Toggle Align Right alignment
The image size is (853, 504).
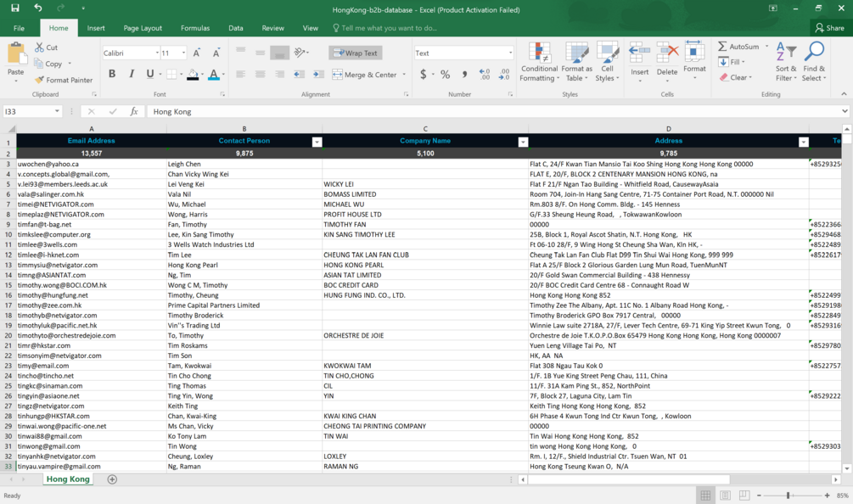tap(279, 74)
